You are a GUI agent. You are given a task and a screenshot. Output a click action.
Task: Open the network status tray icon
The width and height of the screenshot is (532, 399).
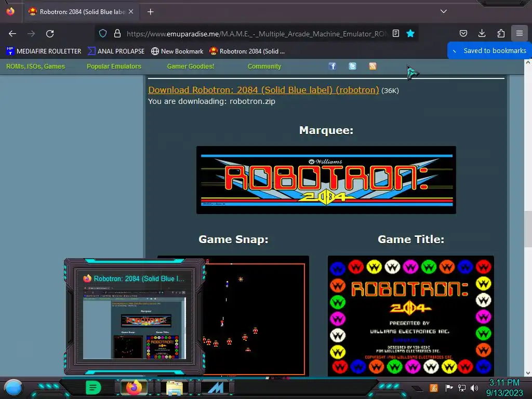pyautogui.click(x=461, y=388)
